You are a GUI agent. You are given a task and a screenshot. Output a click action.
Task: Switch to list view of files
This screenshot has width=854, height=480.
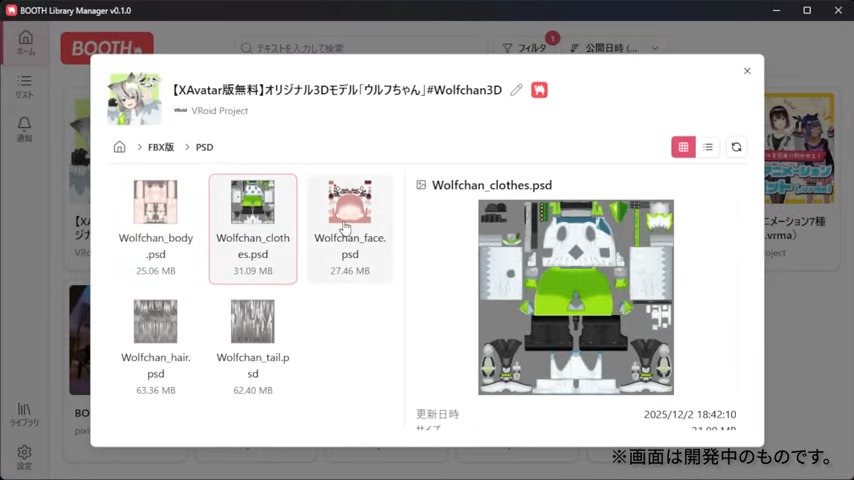click(708, 147)
